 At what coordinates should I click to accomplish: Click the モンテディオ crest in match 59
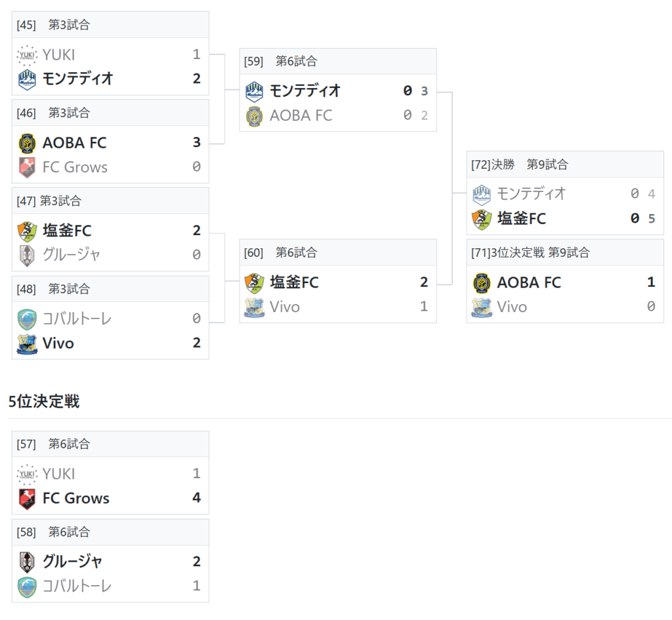coord(255,91)
